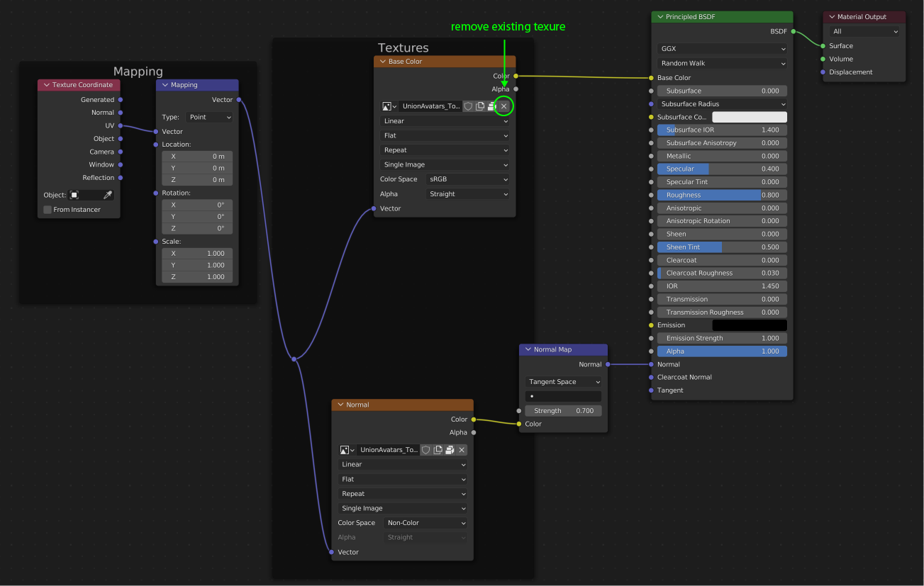
Task: Open image file icon in Normal texture node
Action: point(450,450)
